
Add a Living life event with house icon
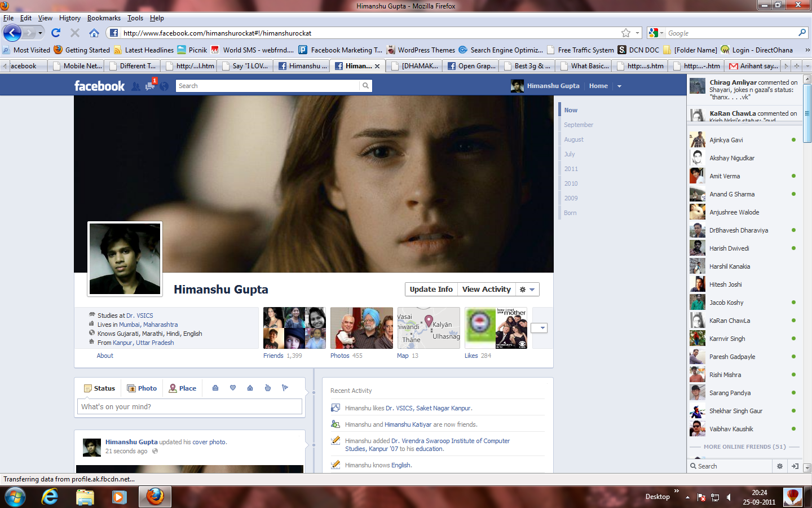click(250, 388)
